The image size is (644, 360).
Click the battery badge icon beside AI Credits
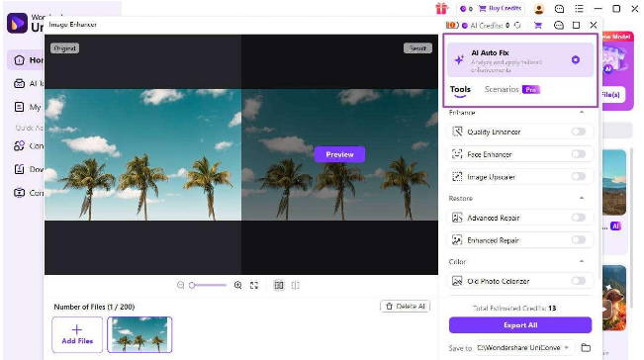tap(452, 26)
